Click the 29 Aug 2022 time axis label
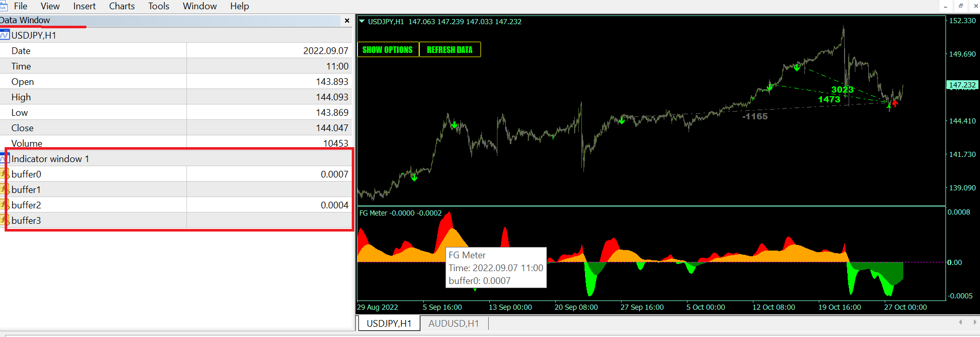Screen dimensions: 980x337 pyautogui.click(x=377, y=307)
